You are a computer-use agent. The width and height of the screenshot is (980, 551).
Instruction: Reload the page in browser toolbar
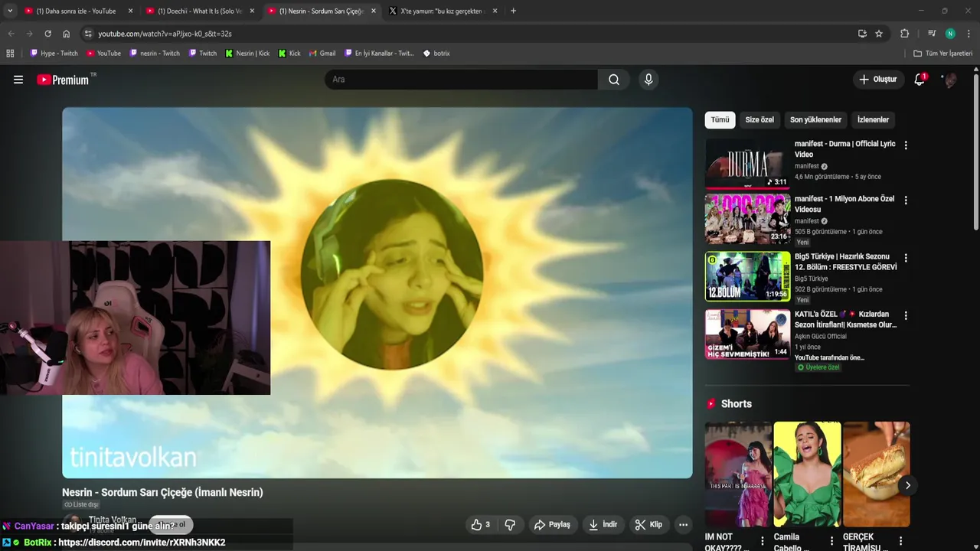[x=47, y=34]
